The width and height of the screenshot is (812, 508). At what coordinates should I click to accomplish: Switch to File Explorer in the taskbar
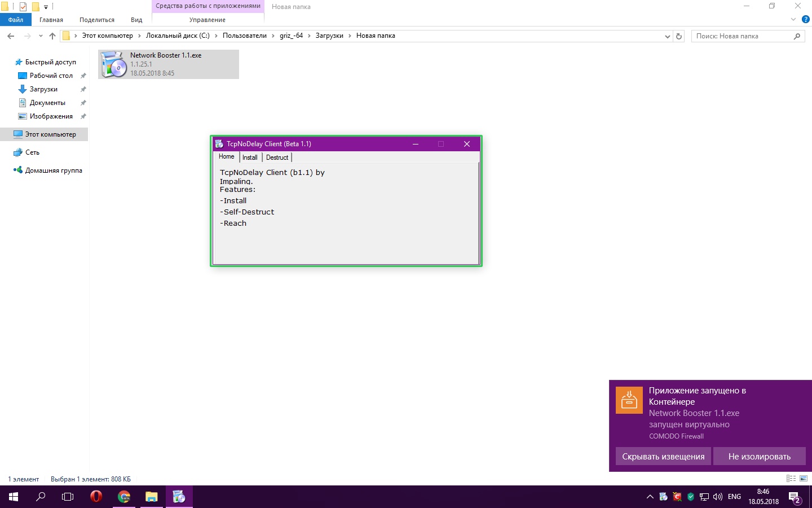pyautogui.click(x=152, y=497)
